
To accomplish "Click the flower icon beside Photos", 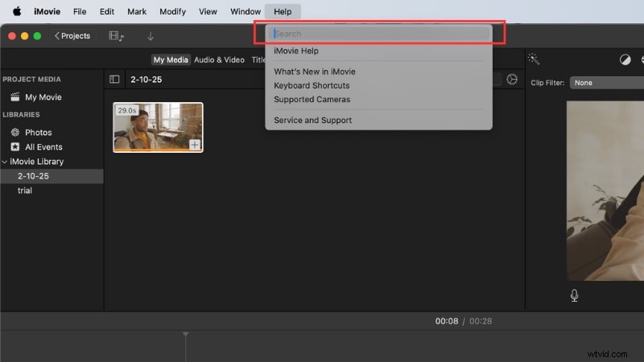I will coord(15,132).
